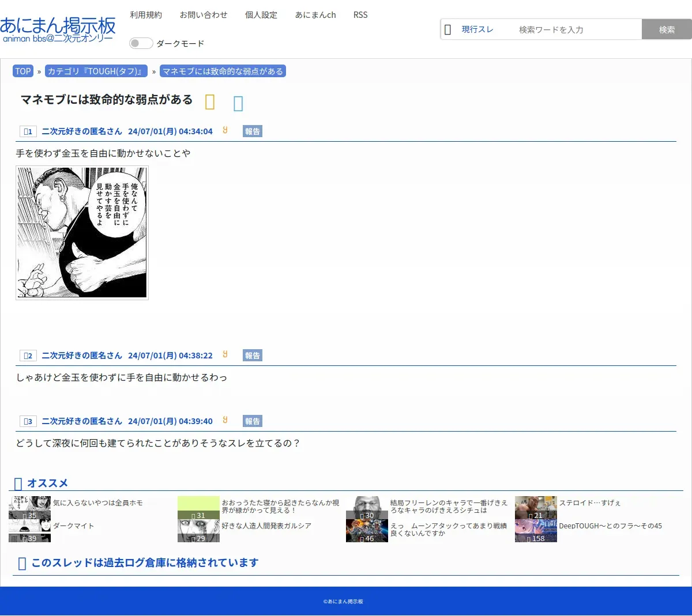692x616 pixels.
Task: Open recommended thread ダークマイト
Action: pyautogui.click(x=73, y=526)
